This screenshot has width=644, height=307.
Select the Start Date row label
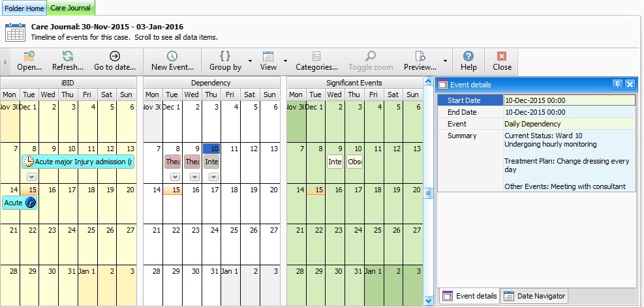coord(470,100)
